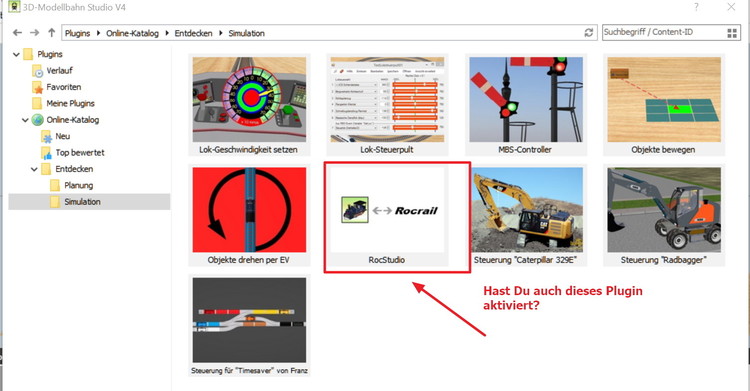Click the Suchbegriff / Content-ID search field
Viewport: 750px width, 391px height.
(x=663, y=33)
